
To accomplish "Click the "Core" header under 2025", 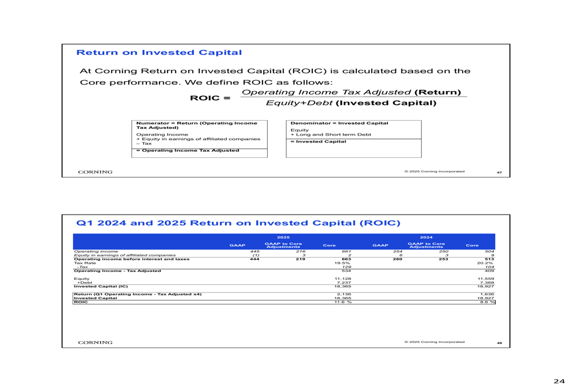I will 329,246.
